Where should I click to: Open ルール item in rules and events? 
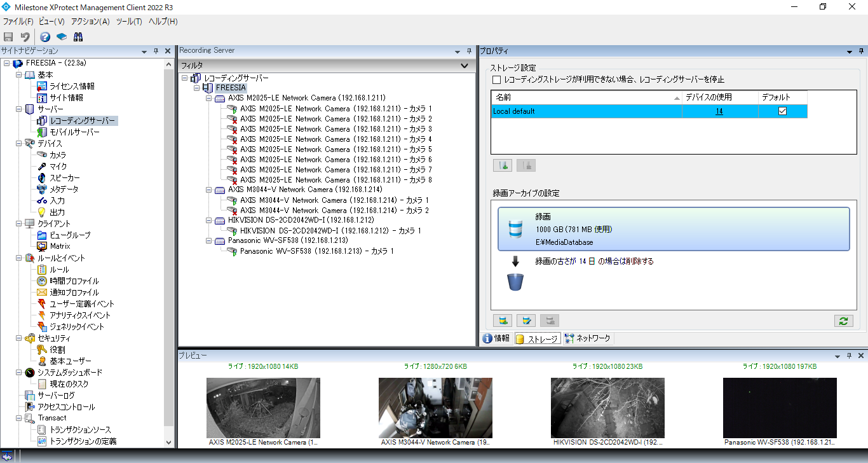click(x=59, y=269)
